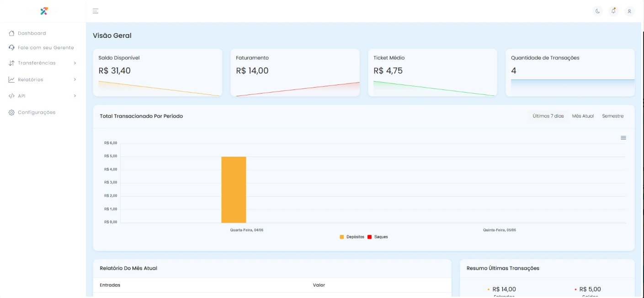Select the Últimos 7 dias tab
Screen dimensions: 644x298
point(548,116)
